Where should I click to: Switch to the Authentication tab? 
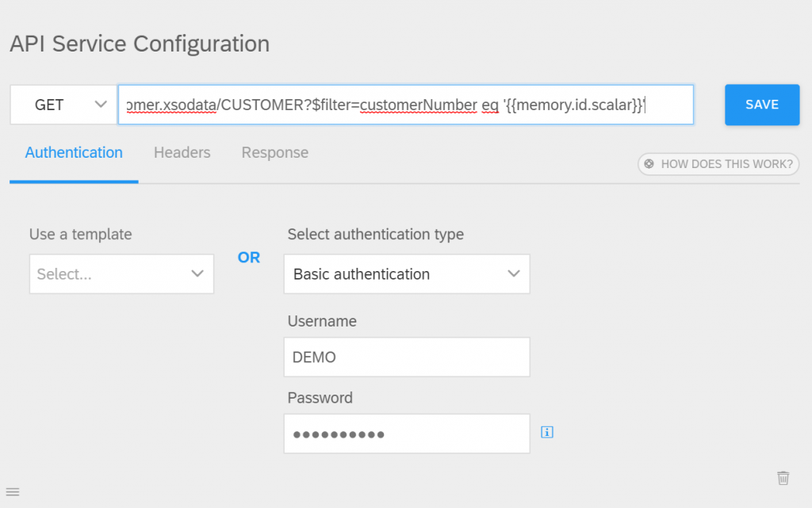click(74, 153)
